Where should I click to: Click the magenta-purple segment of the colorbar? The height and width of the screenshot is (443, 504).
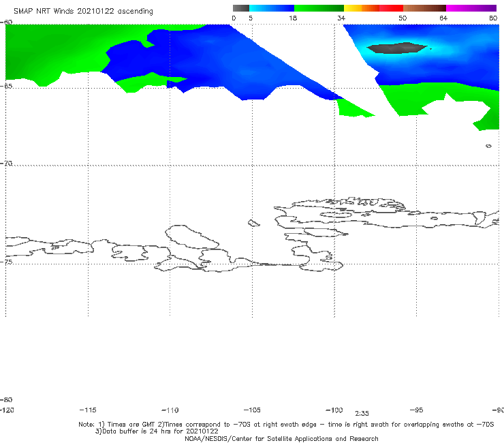click(x=471, y=8)
